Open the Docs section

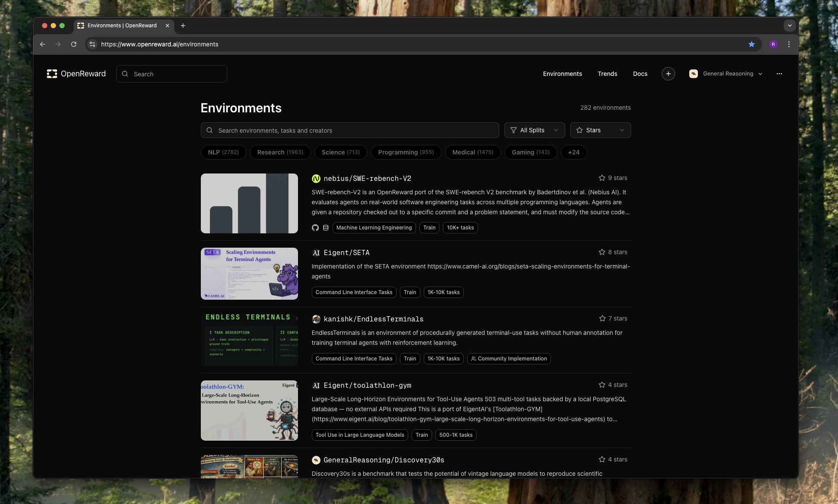point(640,74)
